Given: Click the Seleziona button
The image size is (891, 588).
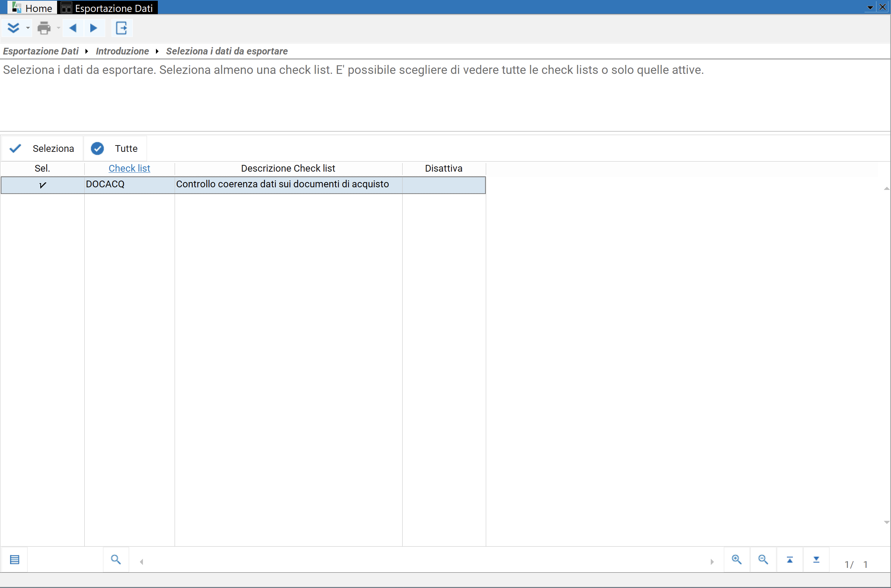Looking at the screenshot, I should (42, 148).
